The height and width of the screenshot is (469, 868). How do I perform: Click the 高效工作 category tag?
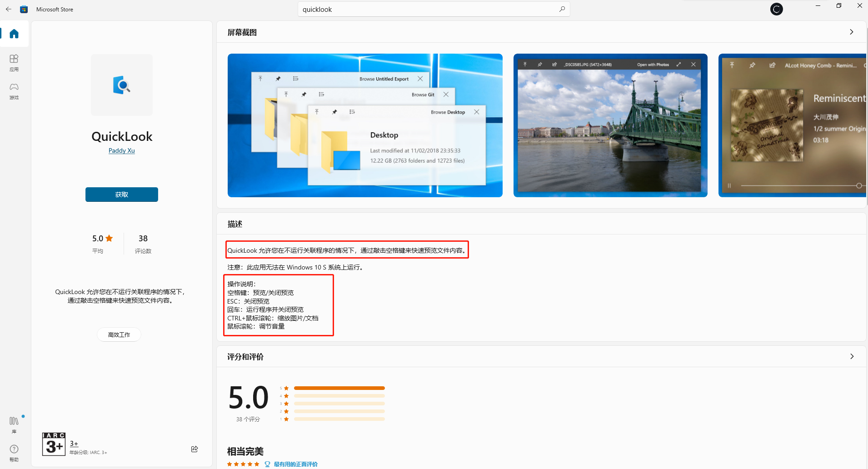119,334
